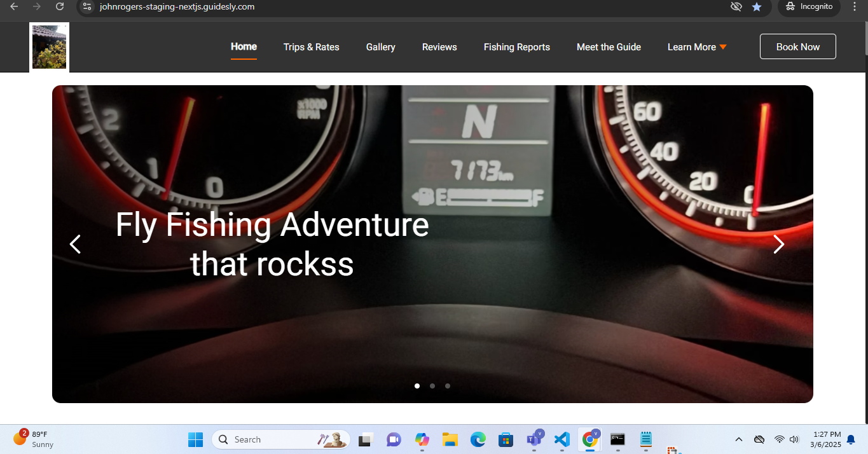The height and width of the screenshot is (454, 868).
Task: Click the site logo thumbnail
Action: (x=50, y=47)
